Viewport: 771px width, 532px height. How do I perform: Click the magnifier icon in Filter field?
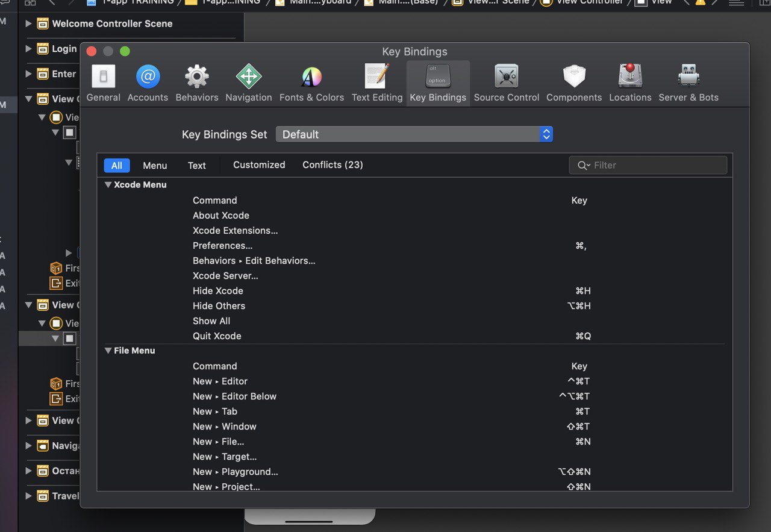point(583,165)
